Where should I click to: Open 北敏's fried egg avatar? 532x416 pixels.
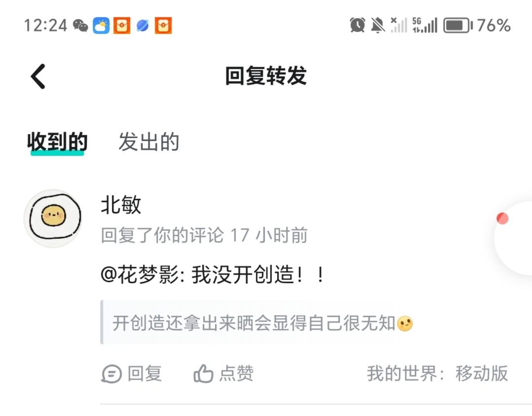(53, 218)
